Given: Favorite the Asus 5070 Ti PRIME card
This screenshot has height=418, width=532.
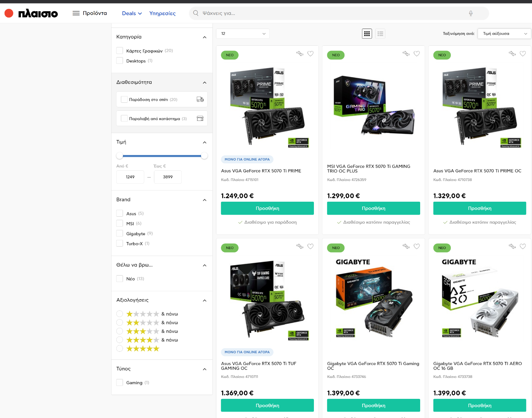Looking at the screenshot, I should pos(310,53).
